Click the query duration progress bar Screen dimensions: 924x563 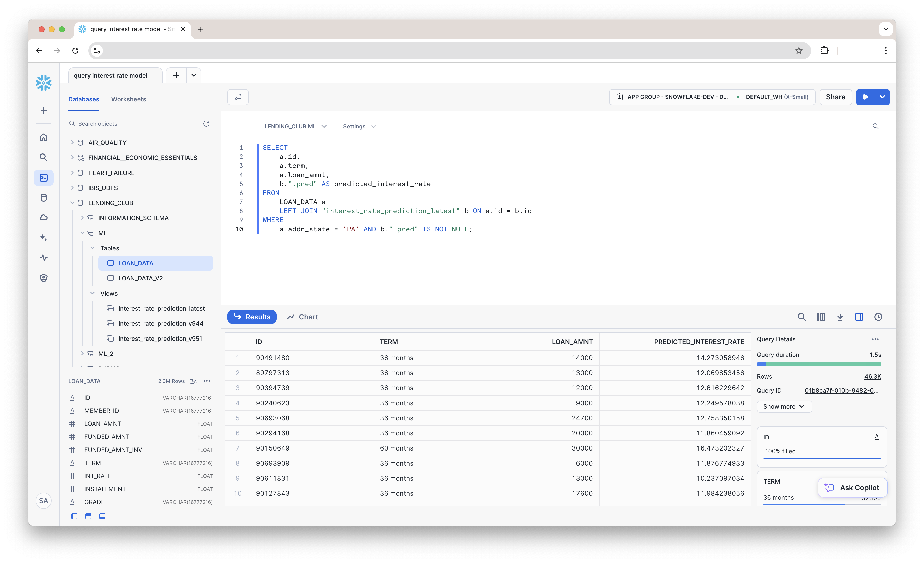819,364
